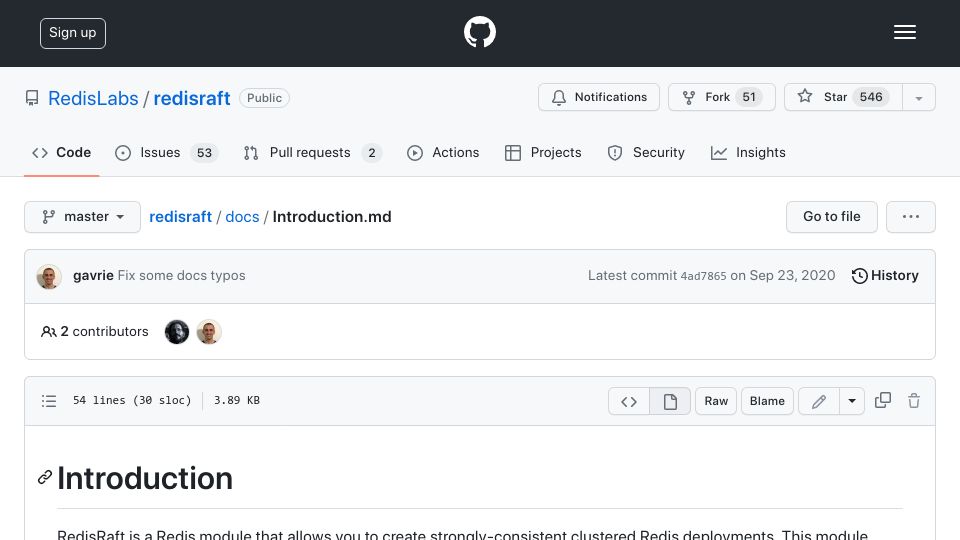960x540 pixels.
Task: Click the trash delete file icon
Action: click(914, 400)
